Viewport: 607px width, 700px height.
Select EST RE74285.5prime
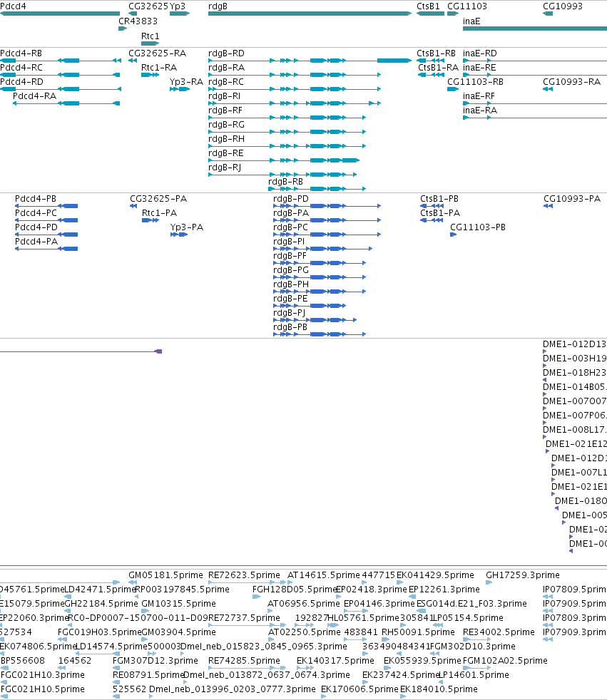(245, 661)
